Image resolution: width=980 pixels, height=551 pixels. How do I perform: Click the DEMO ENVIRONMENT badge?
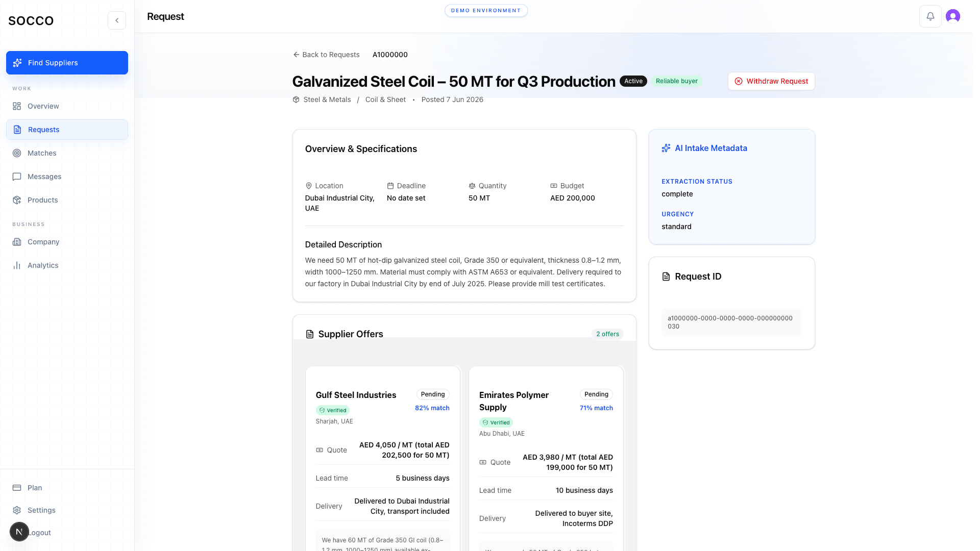[486, 11]
